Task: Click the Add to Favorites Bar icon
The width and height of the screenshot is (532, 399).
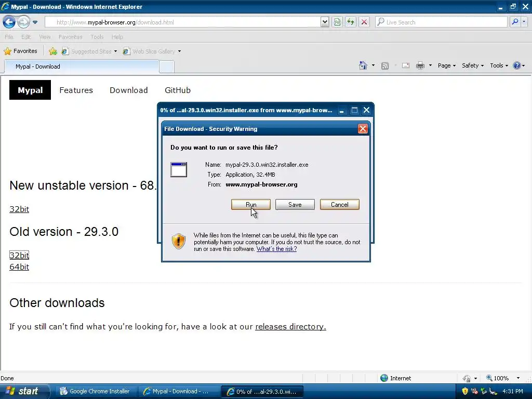Action: pos(52,51)
